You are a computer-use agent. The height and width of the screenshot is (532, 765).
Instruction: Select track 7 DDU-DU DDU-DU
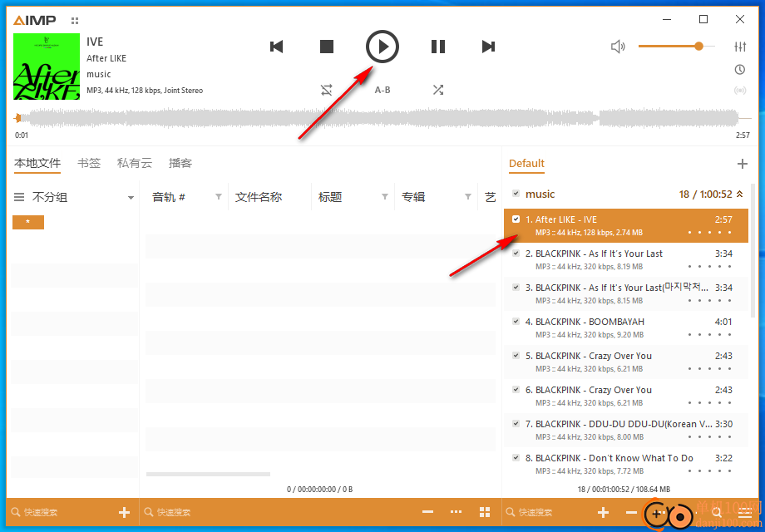(626, 431)
